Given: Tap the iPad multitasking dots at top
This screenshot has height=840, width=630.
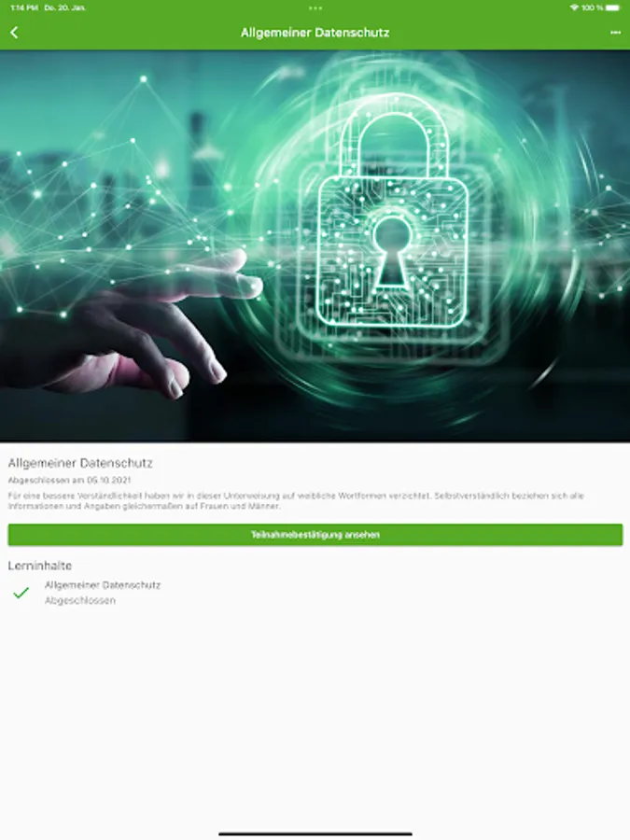Looking at the screenshot, I should pos(315,8).
